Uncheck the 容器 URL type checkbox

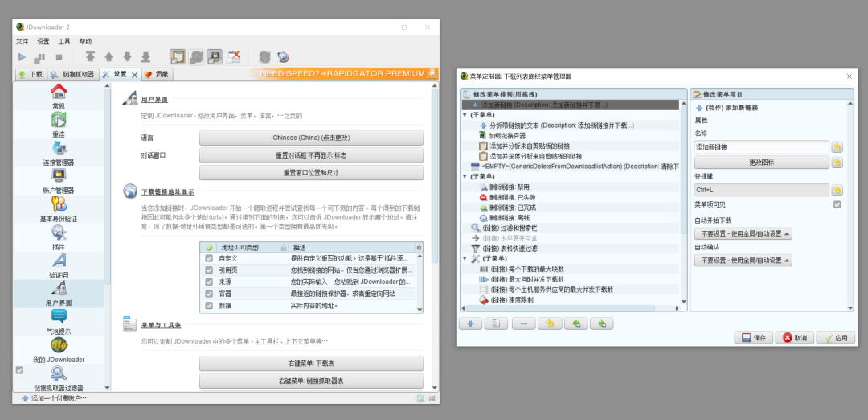209,294
